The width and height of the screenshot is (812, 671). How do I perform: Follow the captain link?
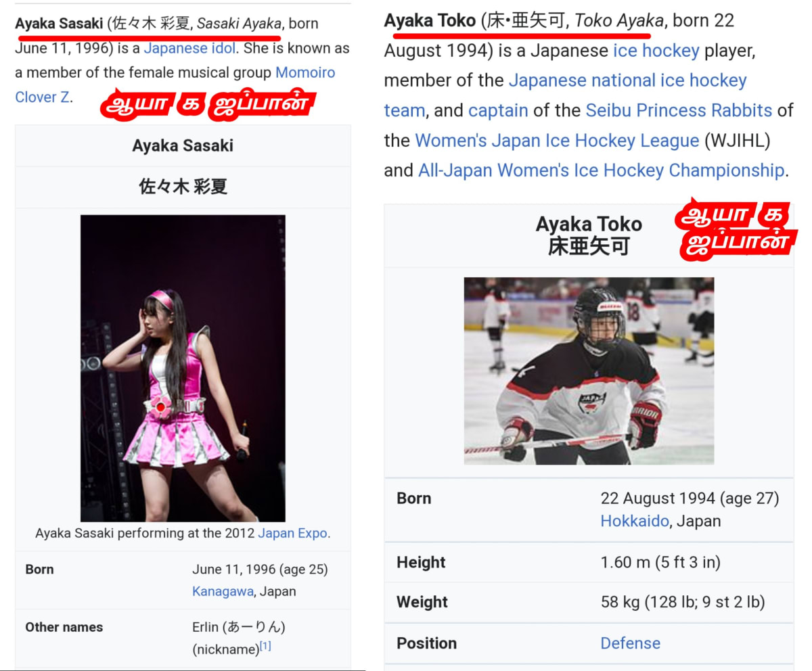tap(498, 110)
